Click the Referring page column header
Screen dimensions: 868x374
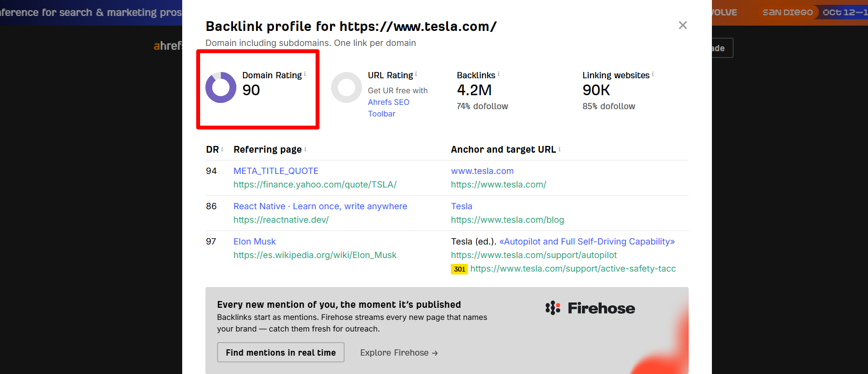pos(268,150)
